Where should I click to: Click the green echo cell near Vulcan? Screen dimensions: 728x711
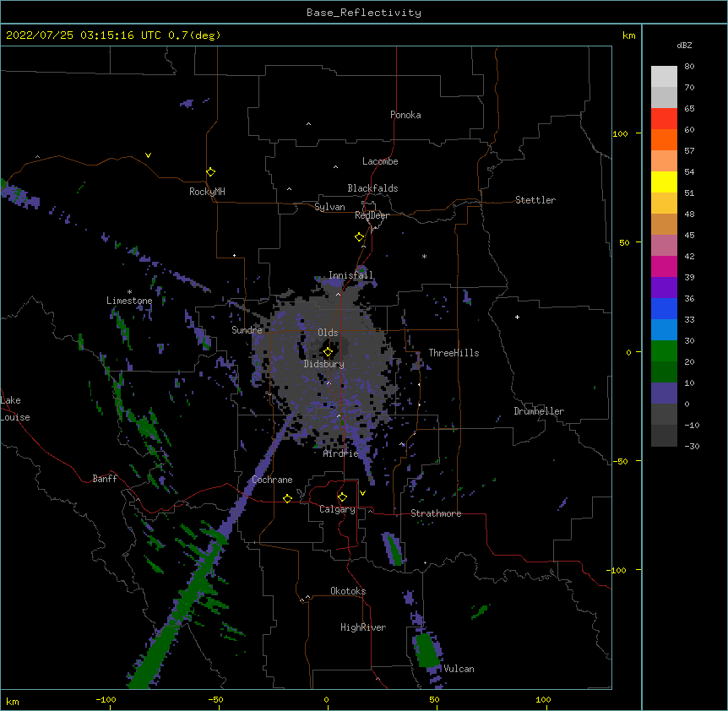coord(426,650)
